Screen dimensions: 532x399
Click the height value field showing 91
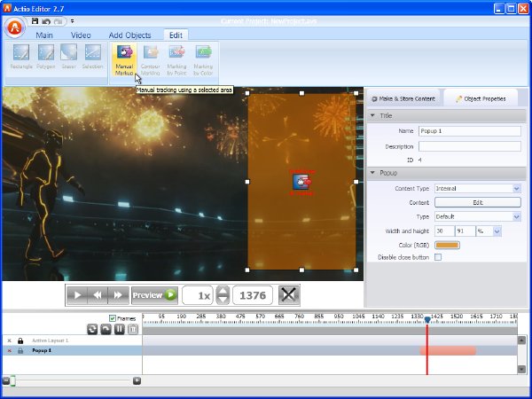(x=465, y=231)
